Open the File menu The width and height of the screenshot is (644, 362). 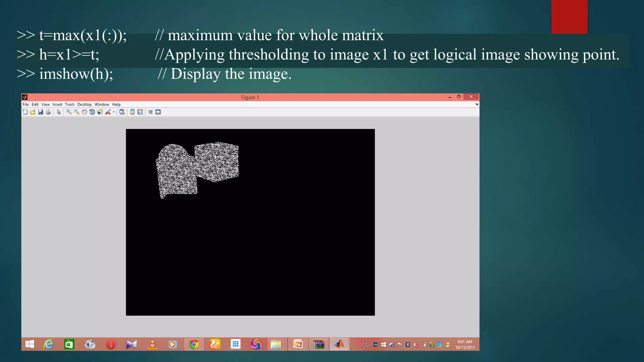(25, 104)
